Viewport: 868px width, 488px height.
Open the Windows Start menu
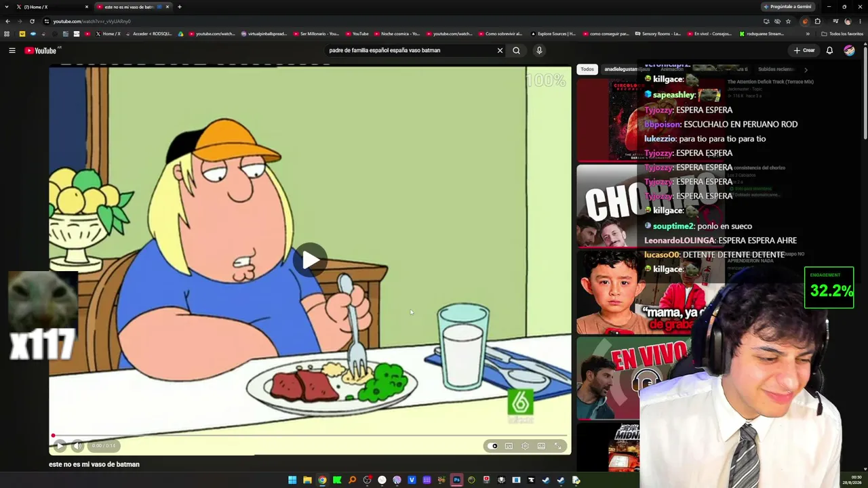pos(292,480)
